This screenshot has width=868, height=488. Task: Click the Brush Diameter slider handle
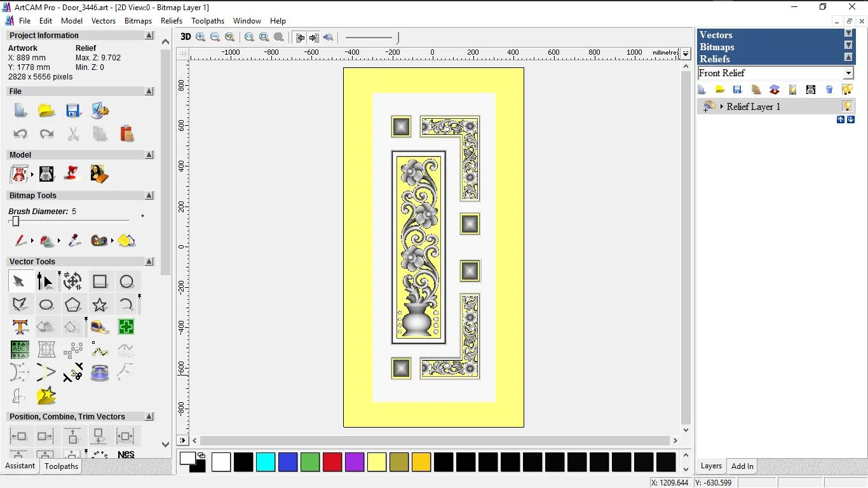pos(16,221)
